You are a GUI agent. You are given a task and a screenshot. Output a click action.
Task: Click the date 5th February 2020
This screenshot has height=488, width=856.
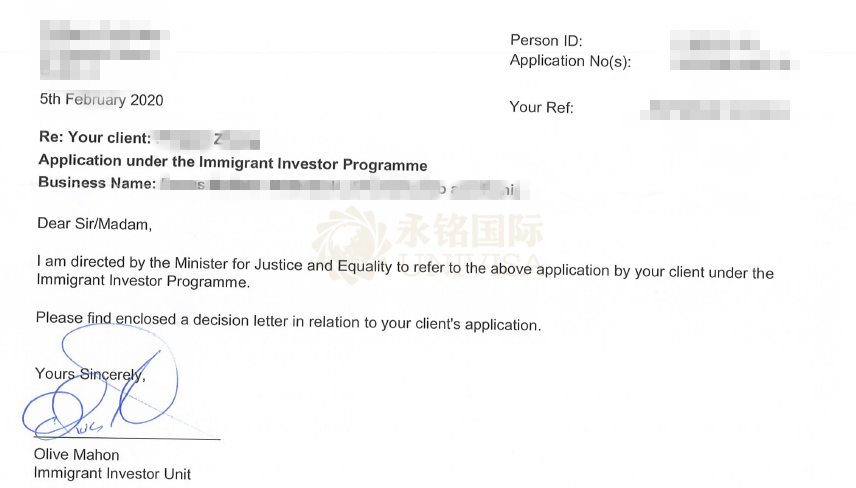101,100
